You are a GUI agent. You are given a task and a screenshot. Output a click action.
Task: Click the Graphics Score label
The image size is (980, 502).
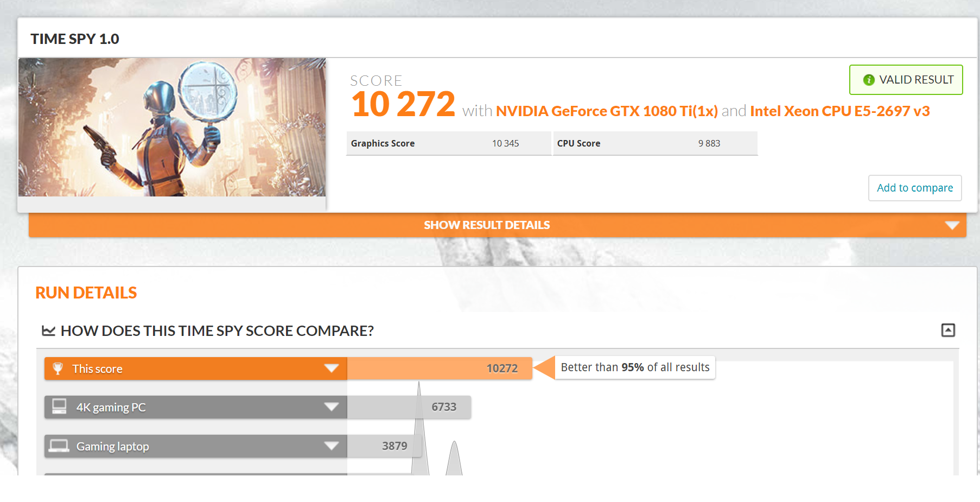tap(383, 143)
